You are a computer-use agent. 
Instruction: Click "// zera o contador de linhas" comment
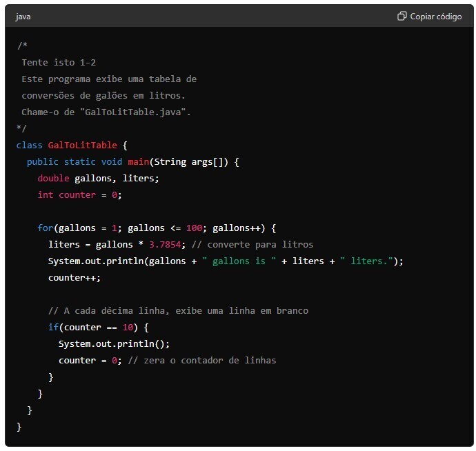pyautogui.click(x=202, y=361)
